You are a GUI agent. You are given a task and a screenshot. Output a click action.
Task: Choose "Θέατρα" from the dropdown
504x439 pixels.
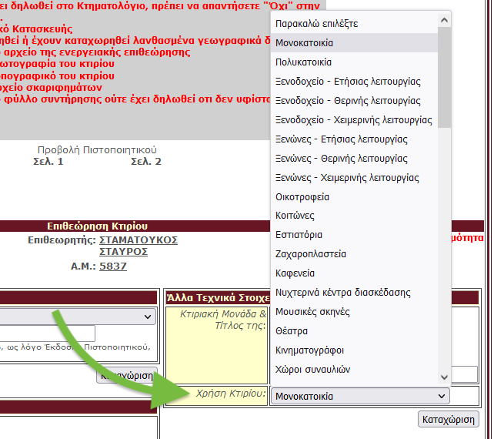tap(292, 331)
